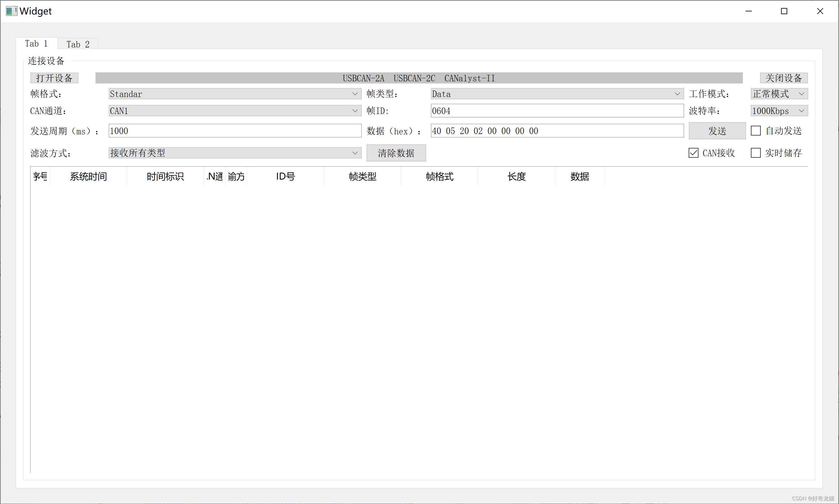Enable the 实时储存 checkbox
This screenshot has width=839, height=504.
[756, 153]
